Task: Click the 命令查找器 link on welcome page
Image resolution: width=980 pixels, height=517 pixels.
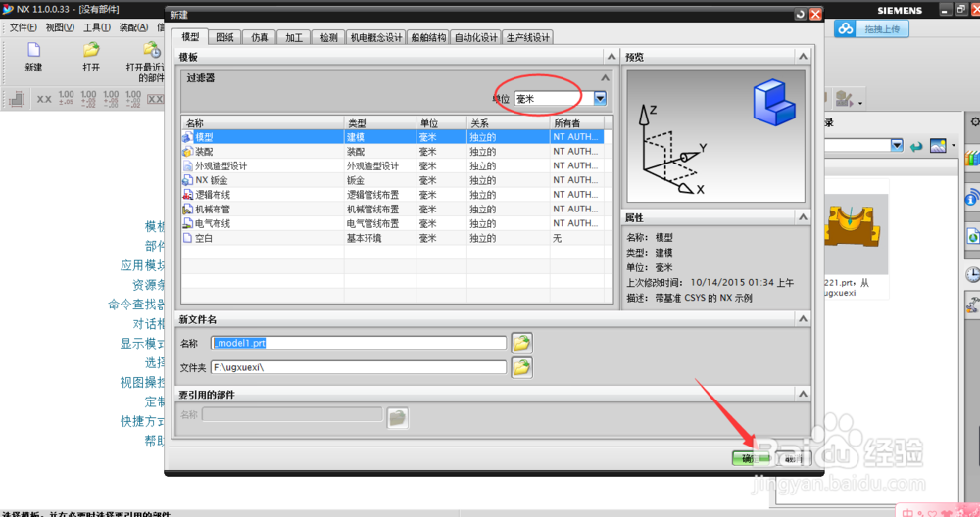Action: point(136,305)
